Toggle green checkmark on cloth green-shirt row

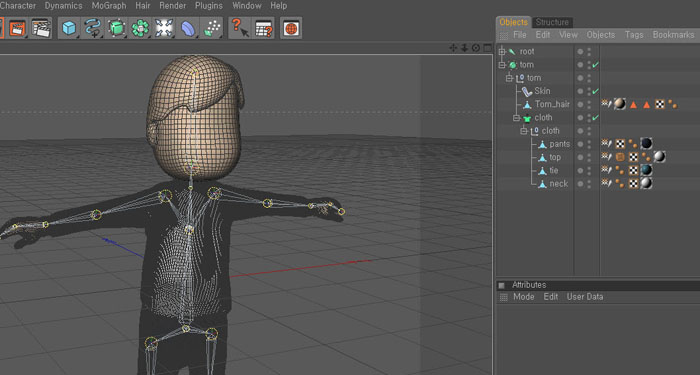pyautogui.click(x=595, y=118)
